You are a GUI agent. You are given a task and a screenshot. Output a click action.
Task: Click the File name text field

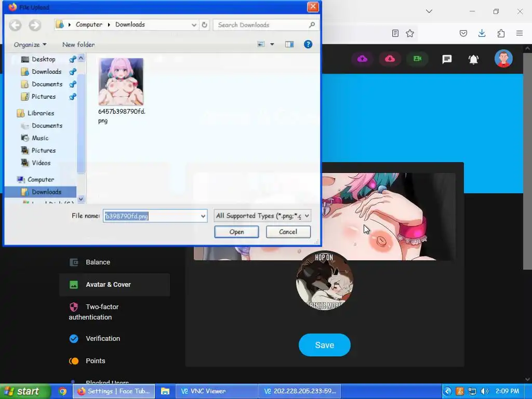(151, 216)
